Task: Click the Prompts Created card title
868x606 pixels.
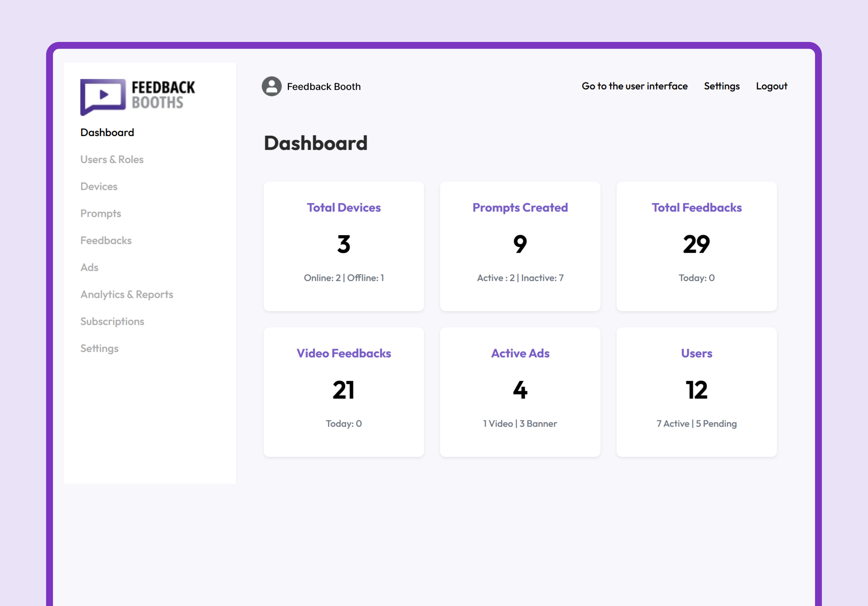Action: coord(520,208)
